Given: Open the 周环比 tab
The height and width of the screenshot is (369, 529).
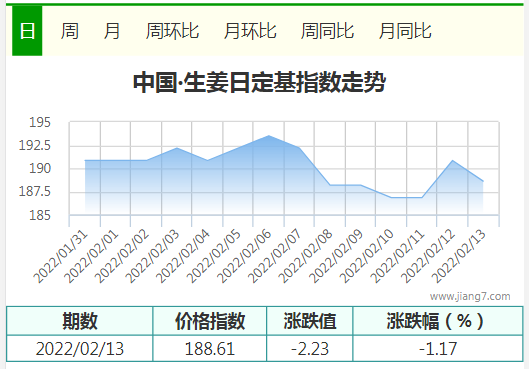Looking at the screenshot, I should (x=172, y=31).
